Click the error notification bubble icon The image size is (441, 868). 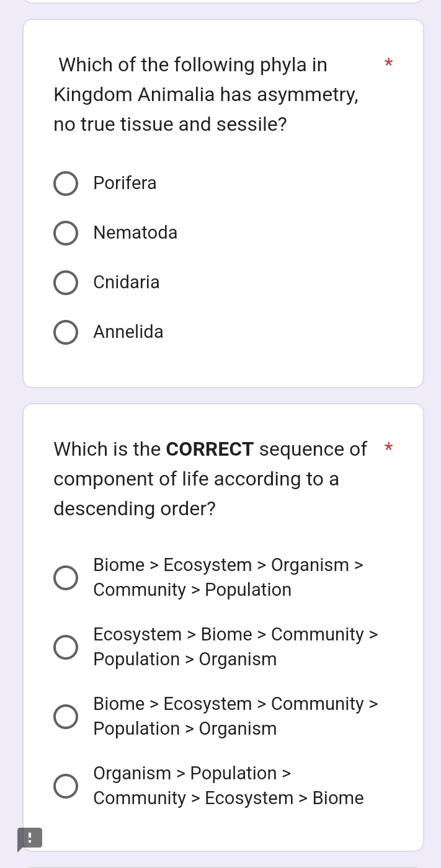click(30, 838)
